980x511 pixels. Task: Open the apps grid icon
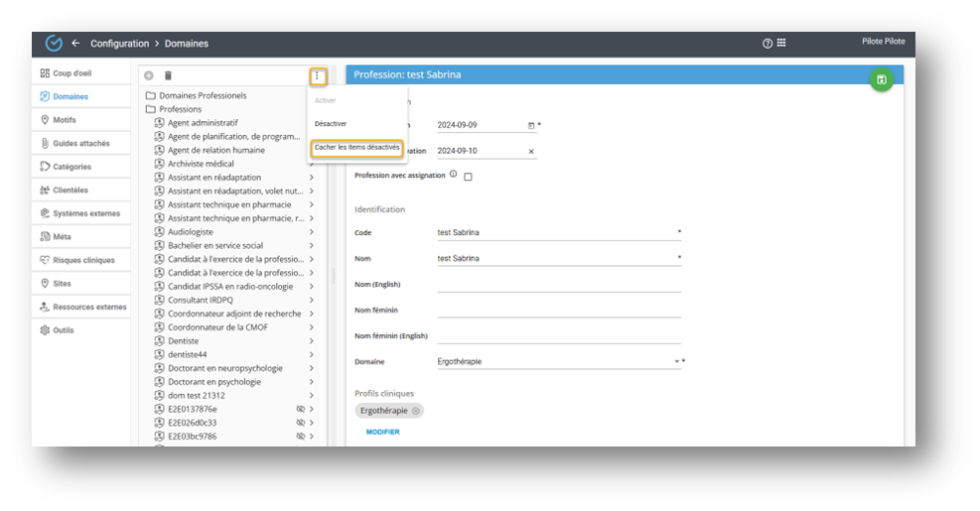(x=781, y=44)
